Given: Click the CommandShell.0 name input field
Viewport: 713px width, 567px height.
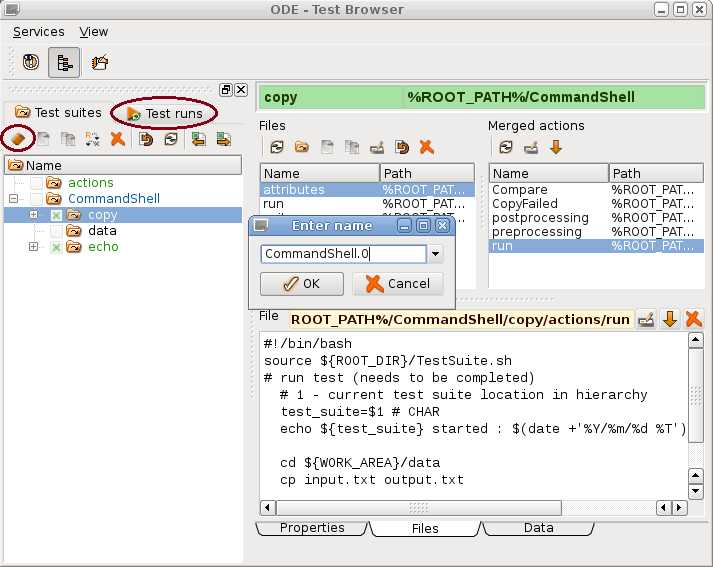Looking at the screenshot, I should (x=342, y=255).
